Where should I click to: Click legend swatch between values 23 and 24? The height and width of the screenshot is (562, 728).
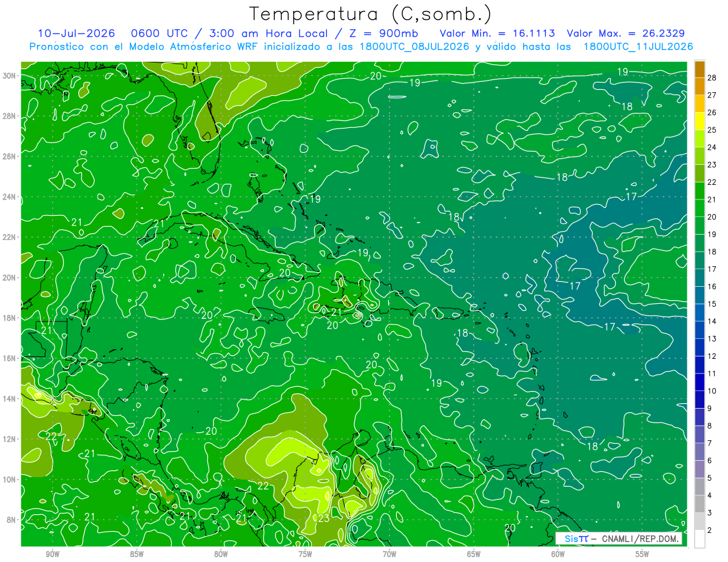pos(699,156)
